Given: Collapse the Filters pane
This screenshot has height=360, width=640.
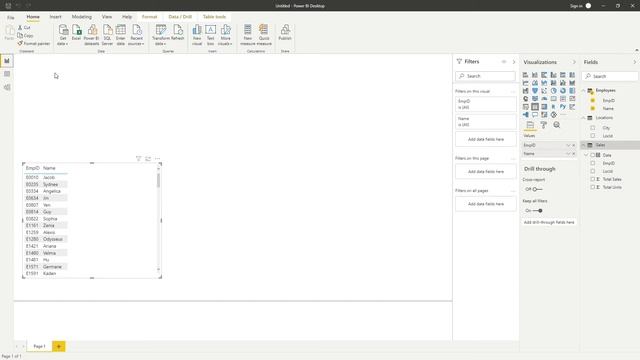Looking at the screenshot, I should tap(514, 62).
